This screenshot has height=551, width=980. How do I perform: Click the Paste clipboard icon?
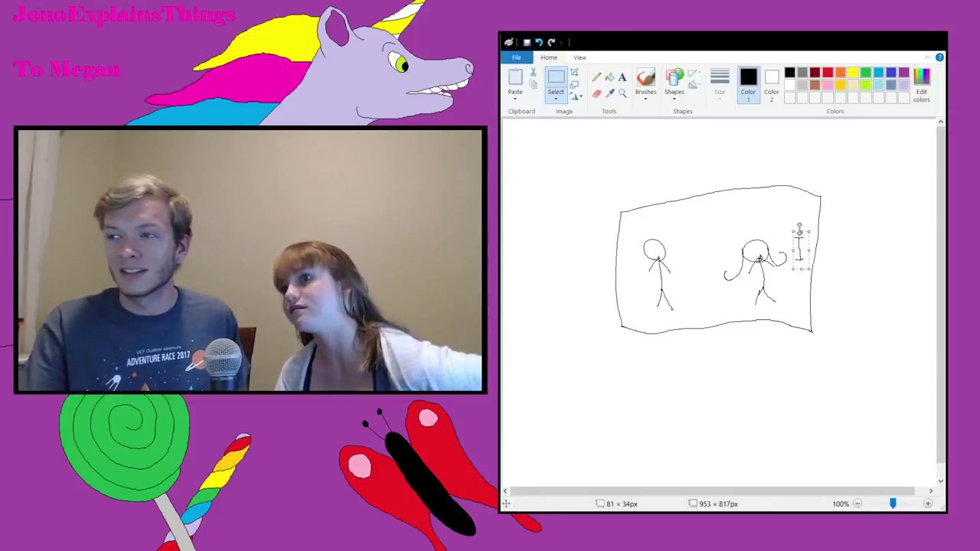pyautogui.click(x=515, y=77)
